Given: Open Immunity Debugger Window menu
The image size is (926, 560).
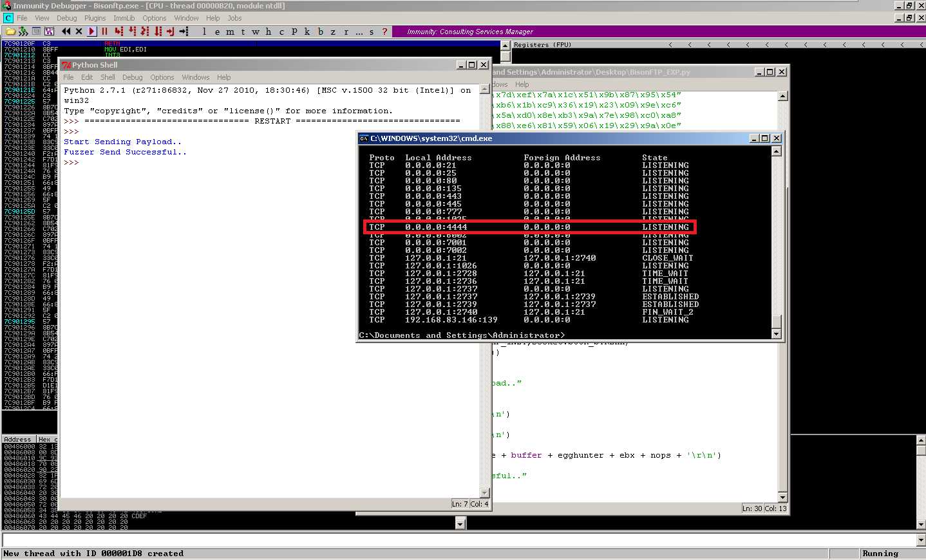Looking at the screenshot, I should pyautogui.click(x=186, y=18).
